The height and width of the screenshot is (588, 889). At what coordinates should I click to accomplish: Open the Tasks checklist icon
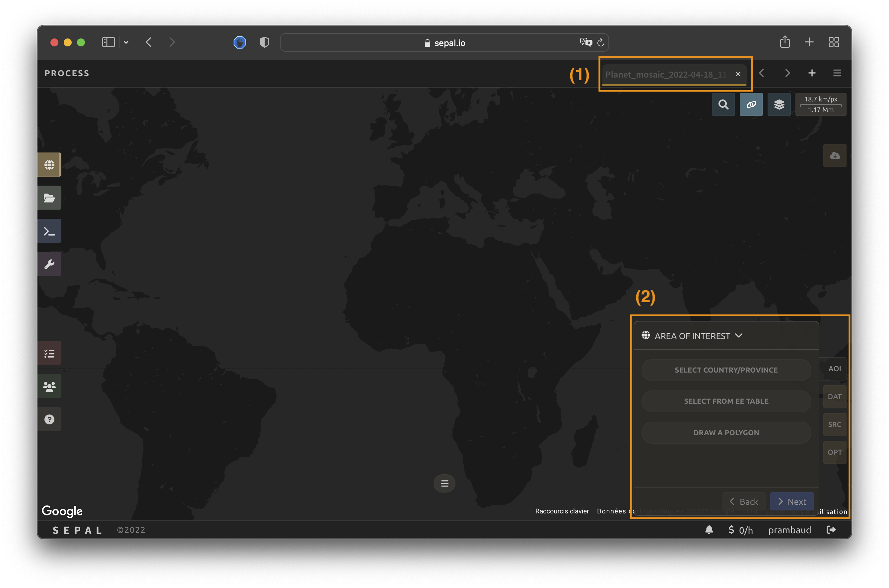coord(49,353)
